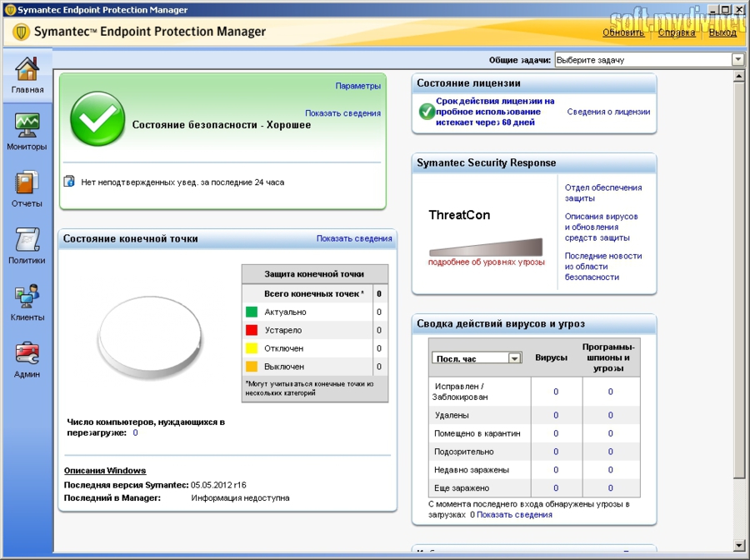This screenshot has height=560, width=750.
Task: Open Сведения о лицензии link
Action: 608,112
